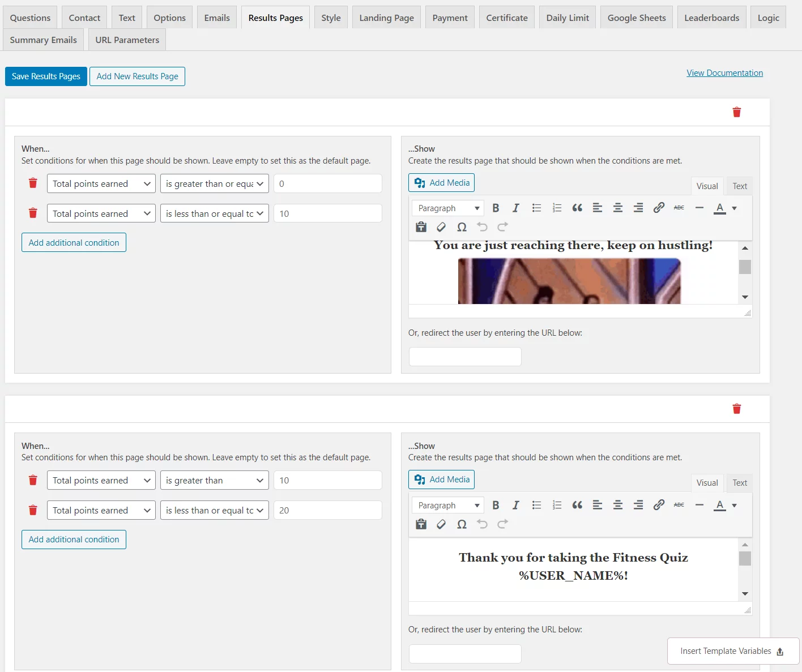Viewport: 802px width, 672px height.
Task: Redo in the first editor
Action: pos(502,227)
